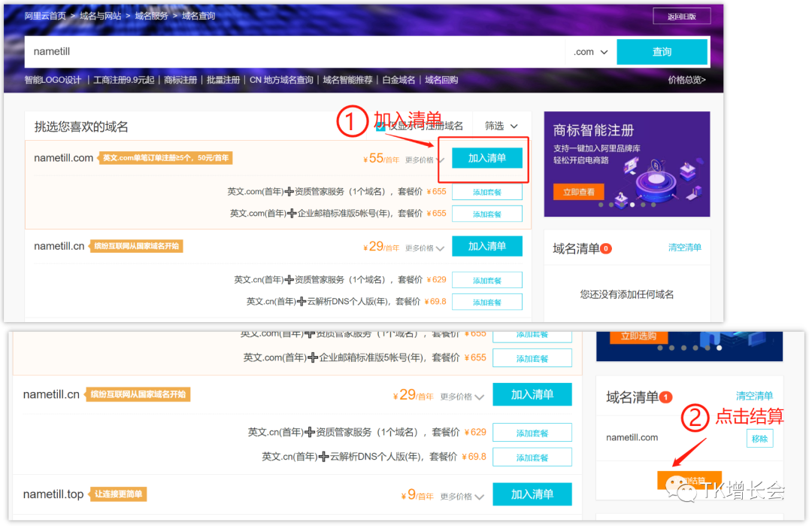The height and width of the screenshot is (526, 812).
Task: Select the last carousel dot on 商标智能注册 banner
Action: point(653,205)
